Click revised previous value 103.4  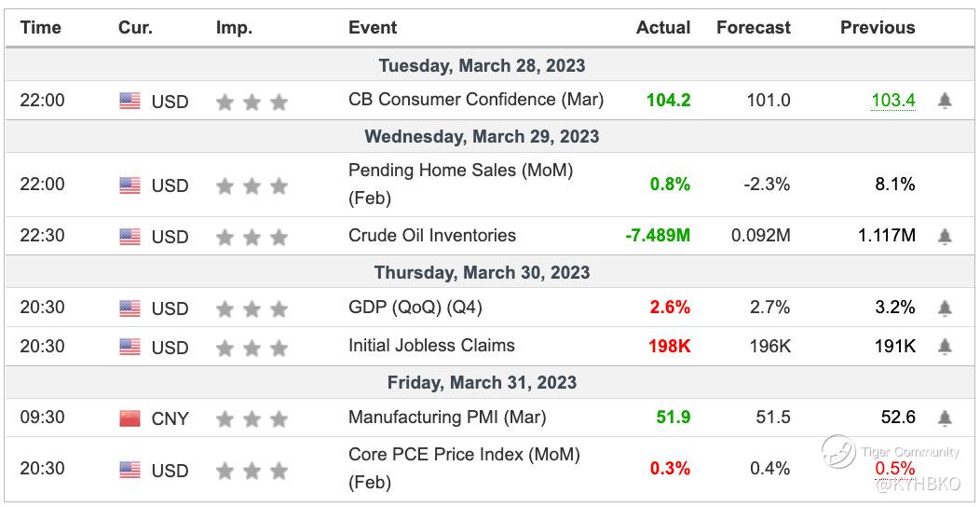(892, 100)
